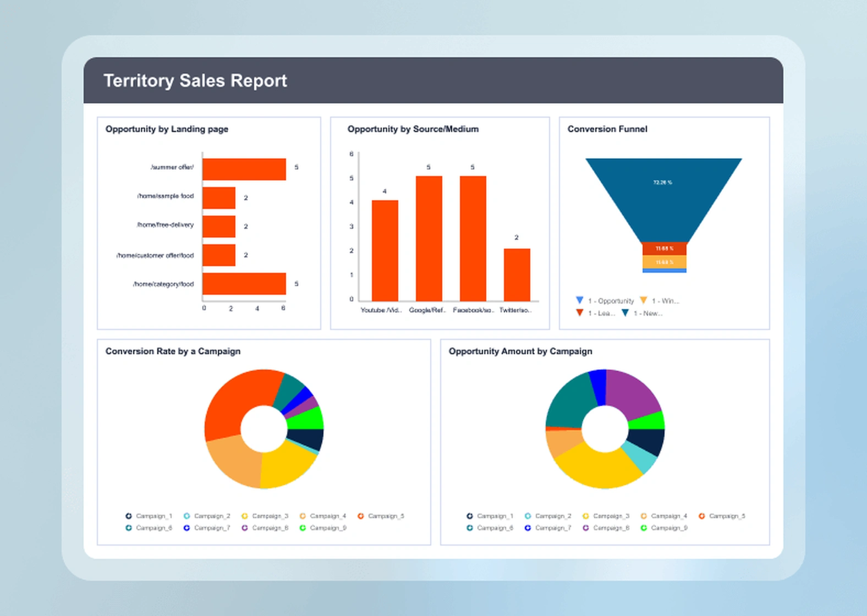Click the Facebook/so.. column bar
The image size is (867, 616).
point(473,239)
